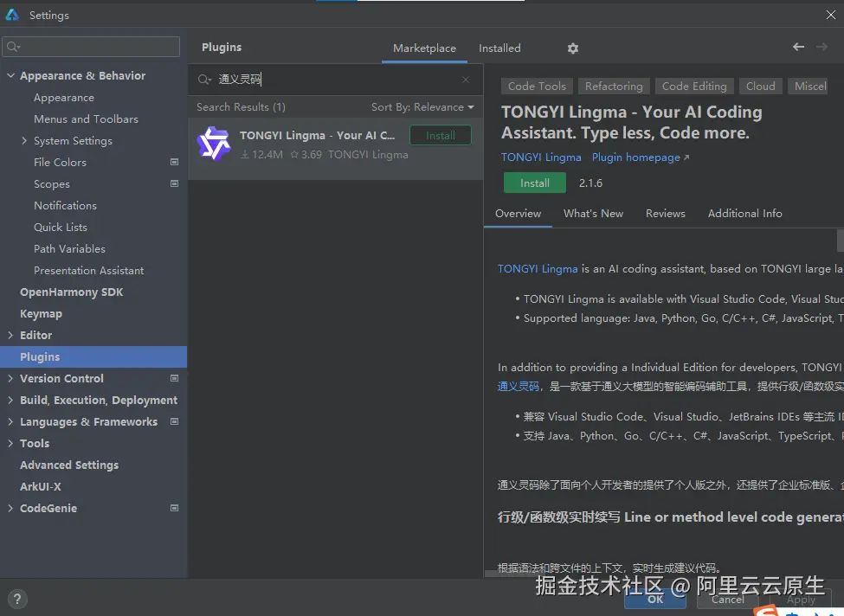The image size is (844, 616).
Task: Click the TONGYI Lingma plugin logo
Action: pyautogui.click(x=214, y=144)
